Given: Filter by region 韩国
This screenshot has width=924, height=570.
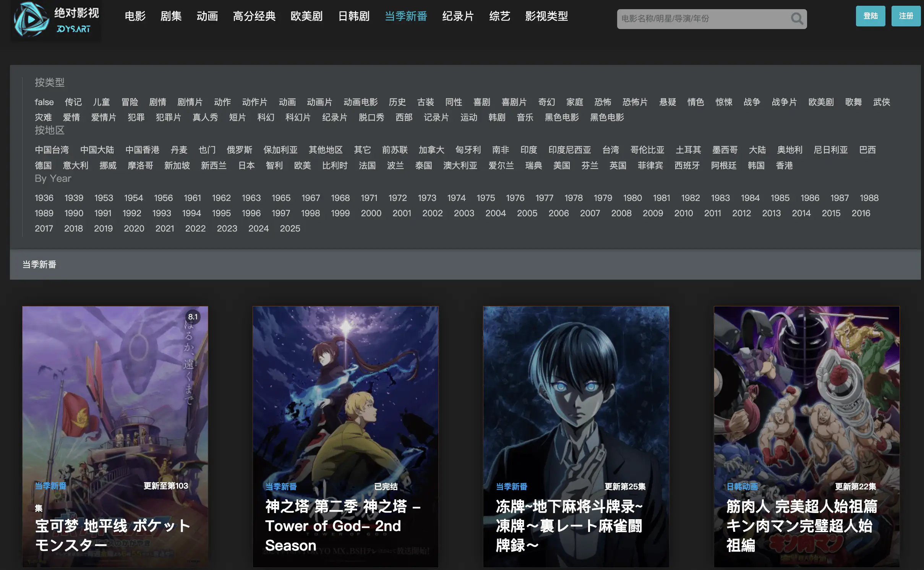Looking at the screenshot, I should [x=756, y=165].
